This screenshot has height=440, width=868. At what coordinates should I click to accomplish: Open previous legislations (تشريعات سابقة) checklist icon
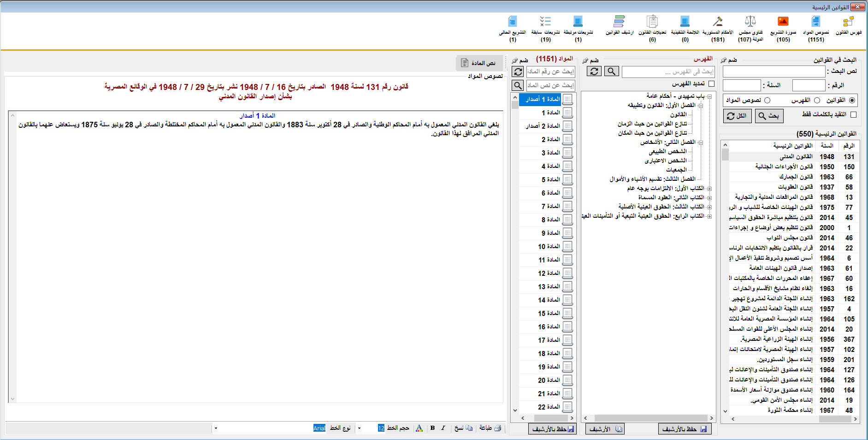point(545,22)
